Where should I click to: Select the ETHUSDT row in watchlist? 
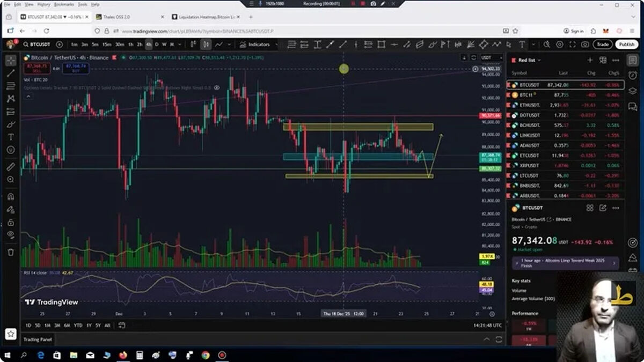(x=566, y=105)
